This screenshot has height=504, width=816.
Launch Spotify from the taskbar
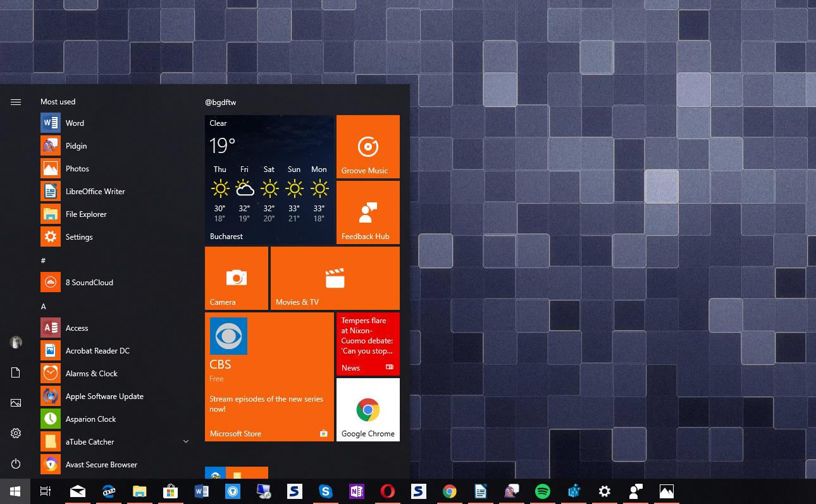pyautogui.click(x=543, y=491)
